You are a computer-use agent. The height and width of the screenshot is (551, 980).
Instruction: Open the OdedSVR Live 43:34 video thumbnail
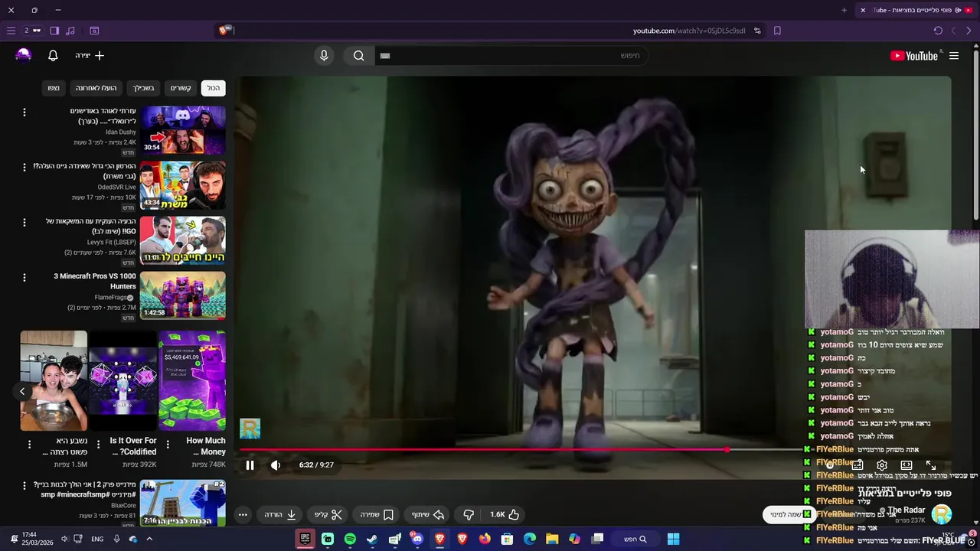182,185
